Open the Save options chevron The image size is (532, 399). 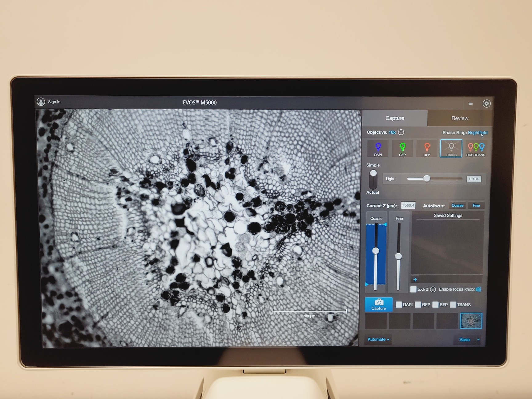(x=478, y=339)
